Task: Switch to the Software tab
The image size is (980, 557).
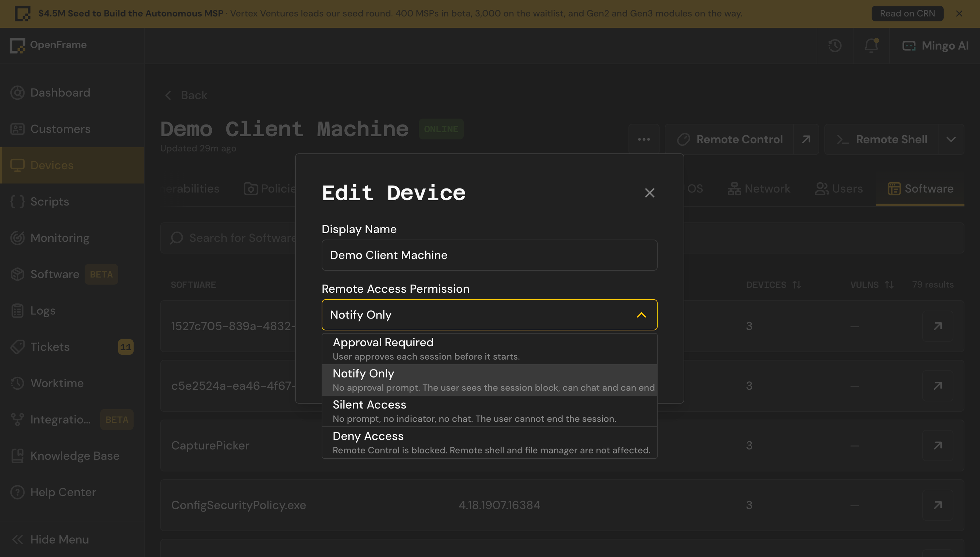Action: click(920, 188)
